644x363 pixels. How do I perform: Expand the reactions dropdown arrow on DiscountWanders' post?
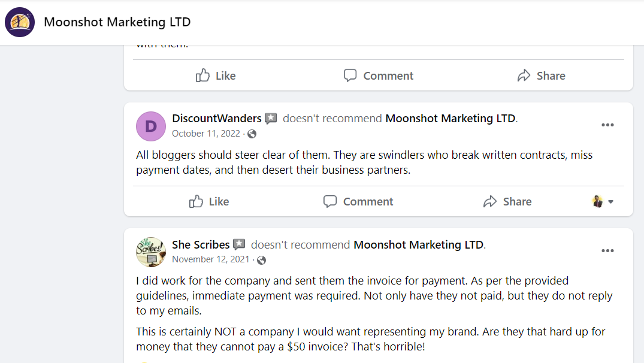tap(609, 201)
